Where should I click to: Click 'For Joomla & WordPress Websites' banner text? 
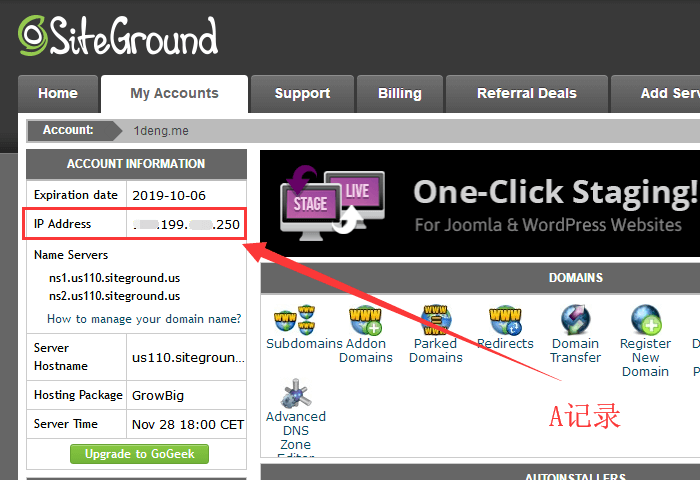click(x=548, y=225)
